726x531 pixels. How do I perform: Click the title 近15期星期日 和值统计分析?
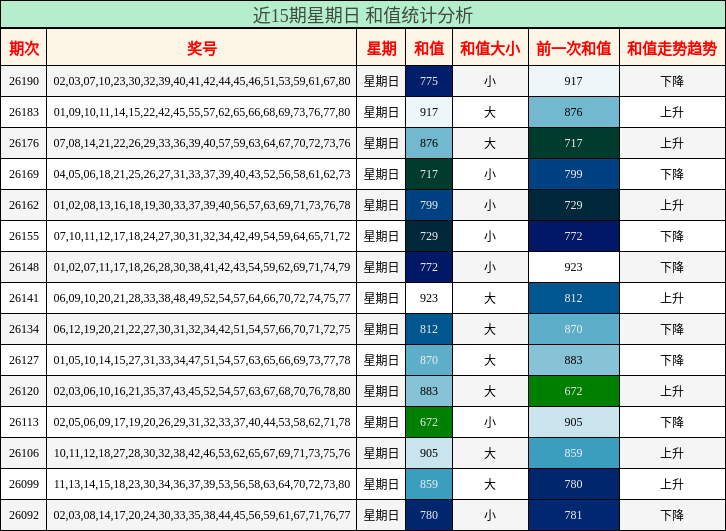(363, 15)
